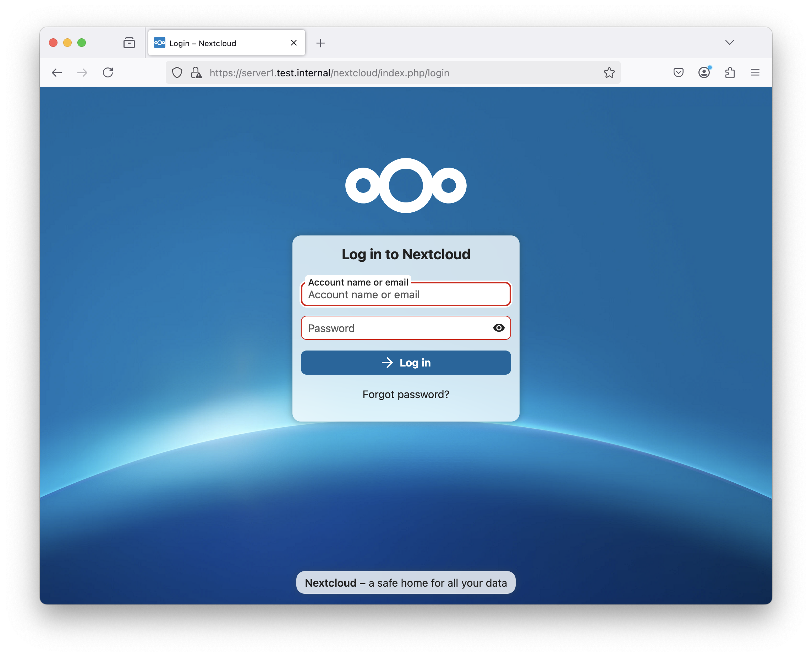Open the Firefox View recent browsing icon
Screen dimensions: 812x657
click(x=129, y=43)
